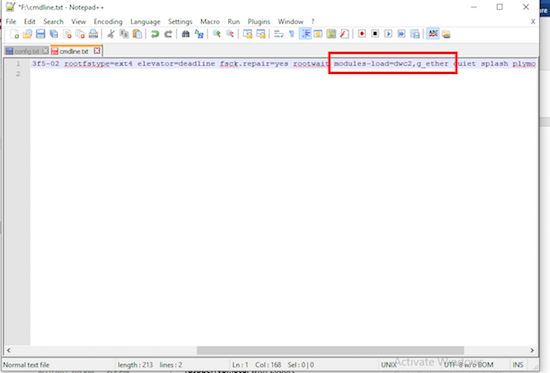Undo the last edit

[x=155, y=34]
